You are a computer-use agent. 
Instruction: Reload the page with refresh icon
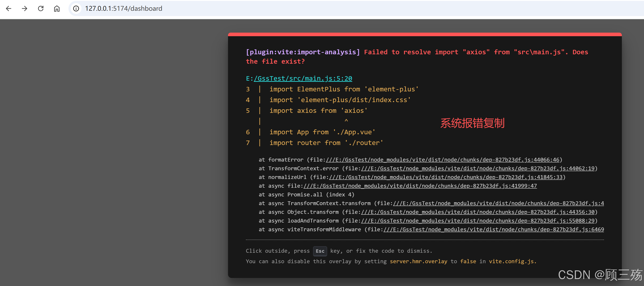coord(41,8)
